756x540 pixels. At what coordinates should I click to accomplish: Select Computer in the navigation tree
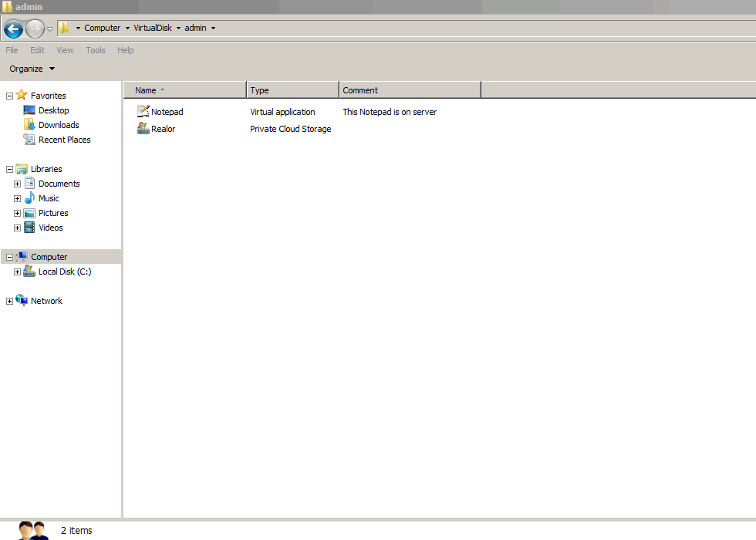pyautogui.click(x=49, y=257)
